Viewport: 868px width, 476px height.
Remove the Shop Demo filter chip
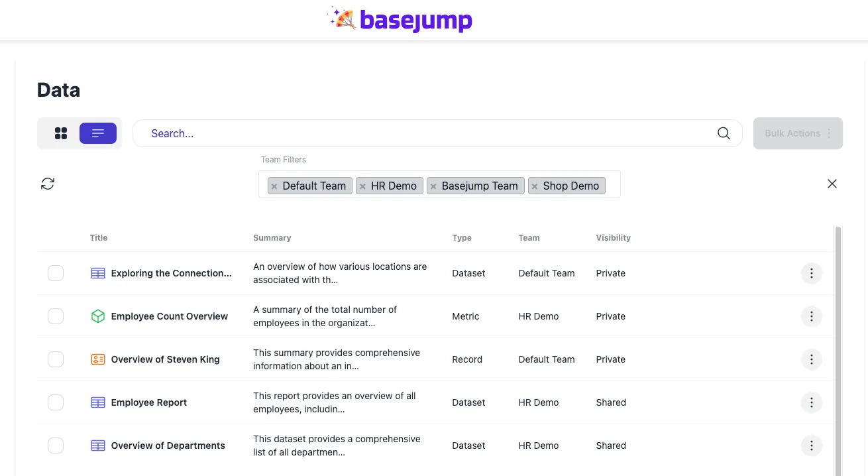pyautogui.click(x=535, y=186)
